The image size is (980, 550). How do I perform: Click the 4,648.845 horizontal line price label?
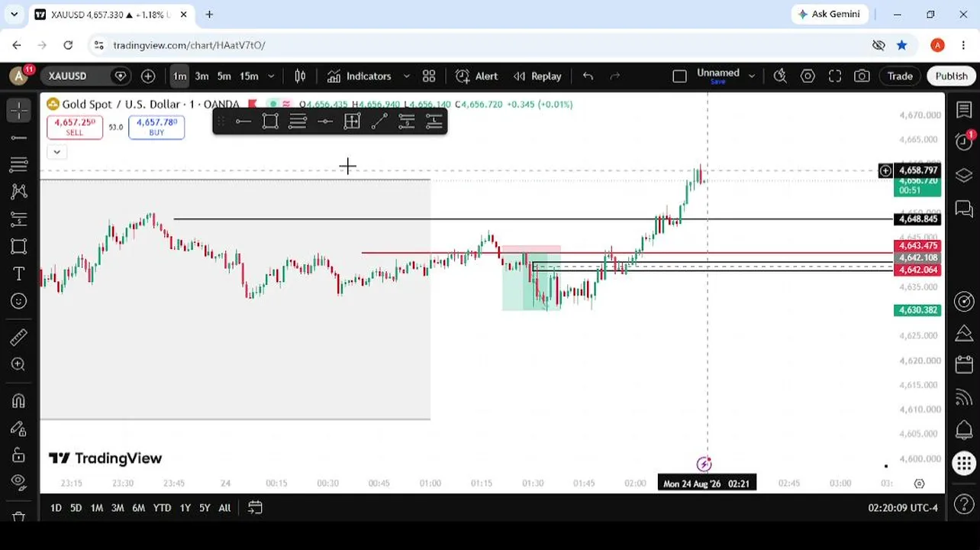tap(917, 219)
